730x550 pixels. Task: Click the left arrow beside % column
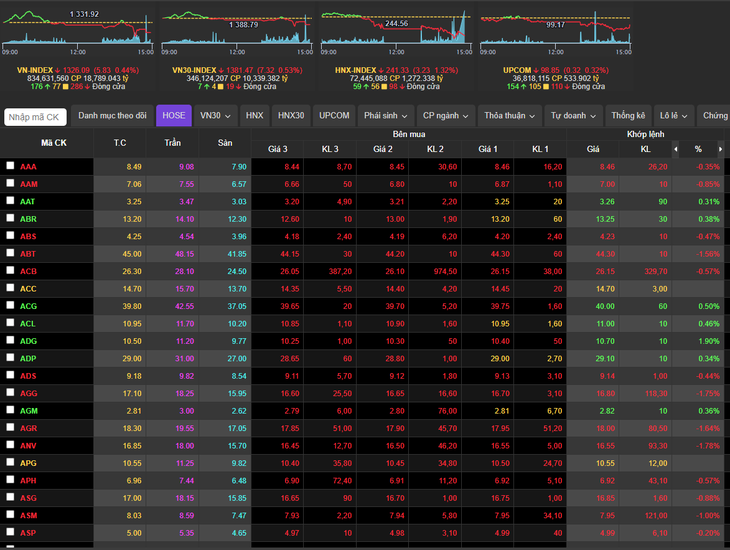[676, 149]
